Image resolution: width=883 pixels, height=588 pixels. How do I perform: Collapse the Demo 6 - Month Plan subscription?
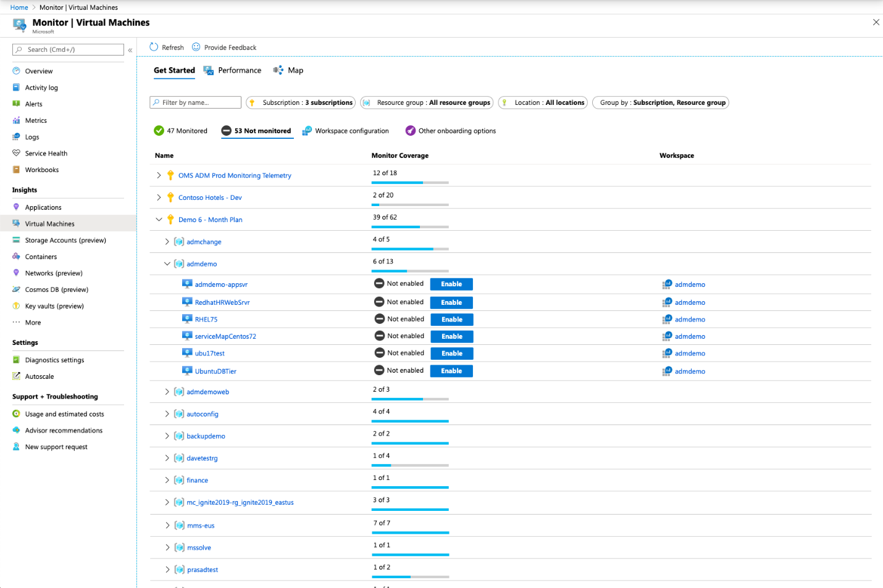159,220
